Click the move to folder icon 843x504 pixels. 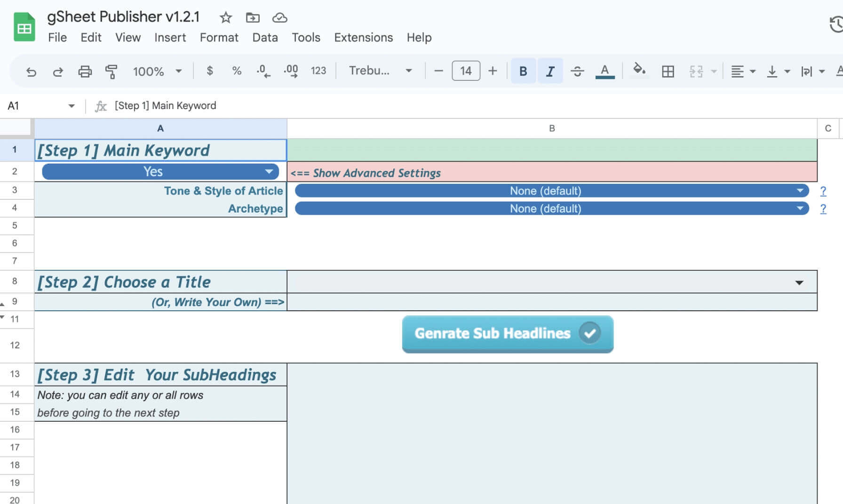click(x=253, y=18)
